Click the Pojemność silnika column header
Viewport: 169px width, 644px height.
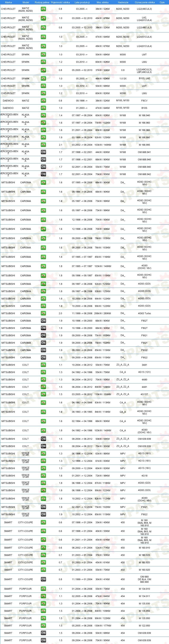[61, 2]
